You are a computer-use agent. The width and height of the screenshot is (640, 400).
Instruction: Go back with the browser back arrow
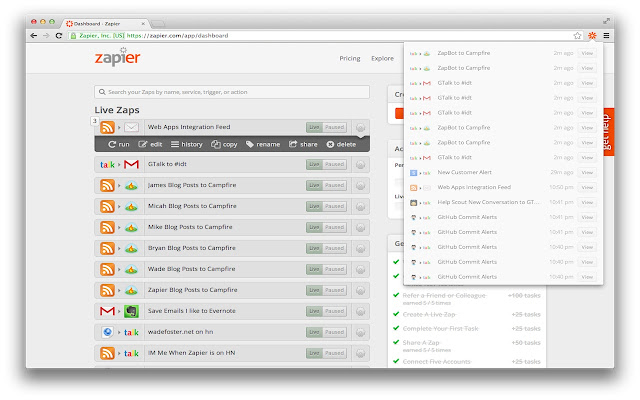[x=33, y=36]
